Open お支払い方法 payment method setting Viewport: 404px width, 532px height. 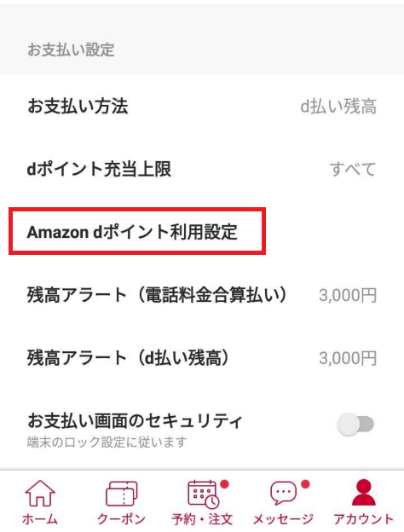coord(202,107)
